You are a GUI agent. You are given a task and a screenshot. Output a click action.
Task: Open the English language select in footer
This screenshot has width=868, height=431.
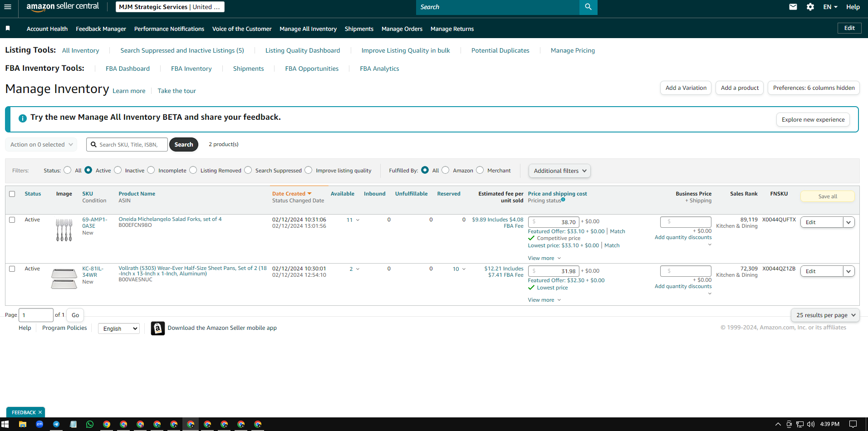119,328
